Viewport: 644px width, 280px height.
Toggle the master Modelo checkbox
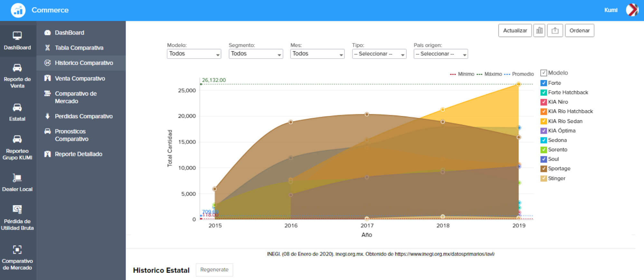tap(544, 73)
